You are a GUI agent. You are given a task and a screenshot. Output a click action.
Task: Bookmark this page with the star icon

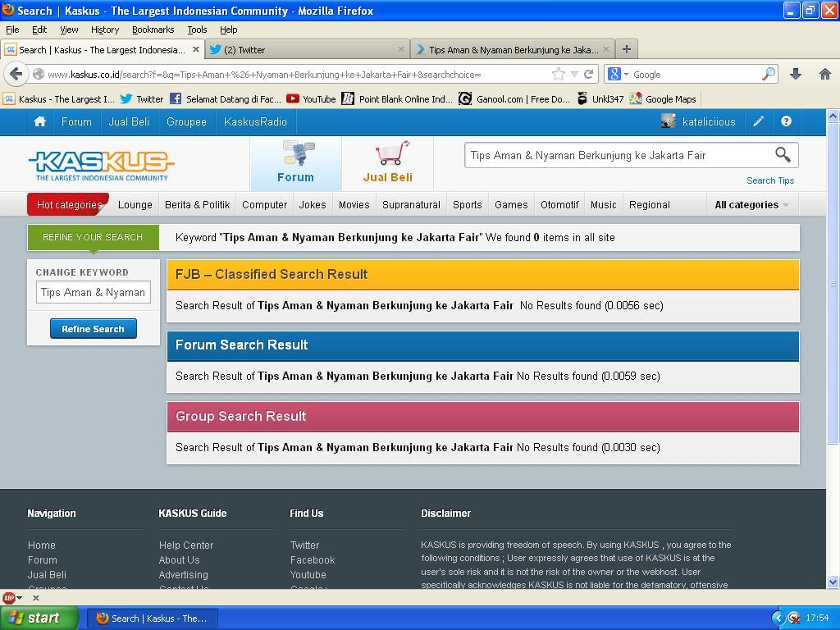558,74
